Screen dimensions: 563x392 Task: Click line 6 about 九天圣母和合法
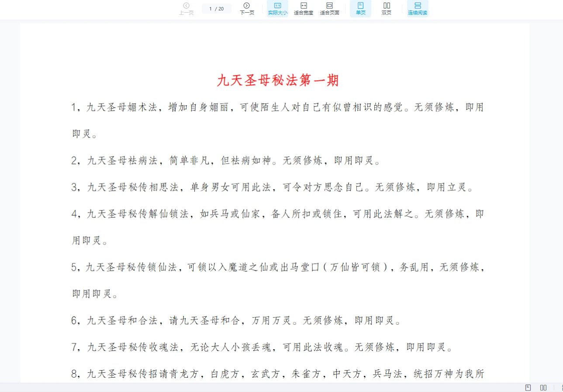pos(236,321)
